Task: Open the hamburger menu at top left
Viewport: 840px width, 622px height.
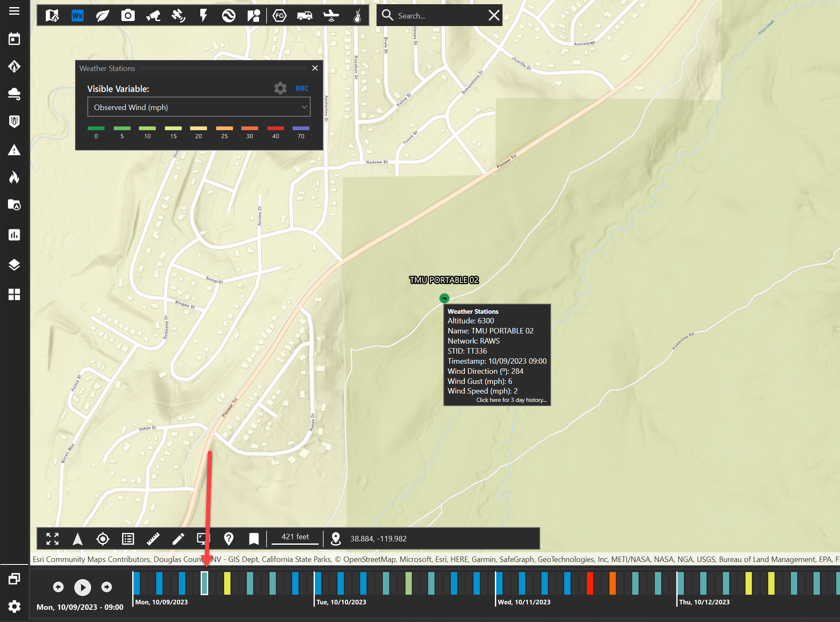Action: tap(14, 11)
